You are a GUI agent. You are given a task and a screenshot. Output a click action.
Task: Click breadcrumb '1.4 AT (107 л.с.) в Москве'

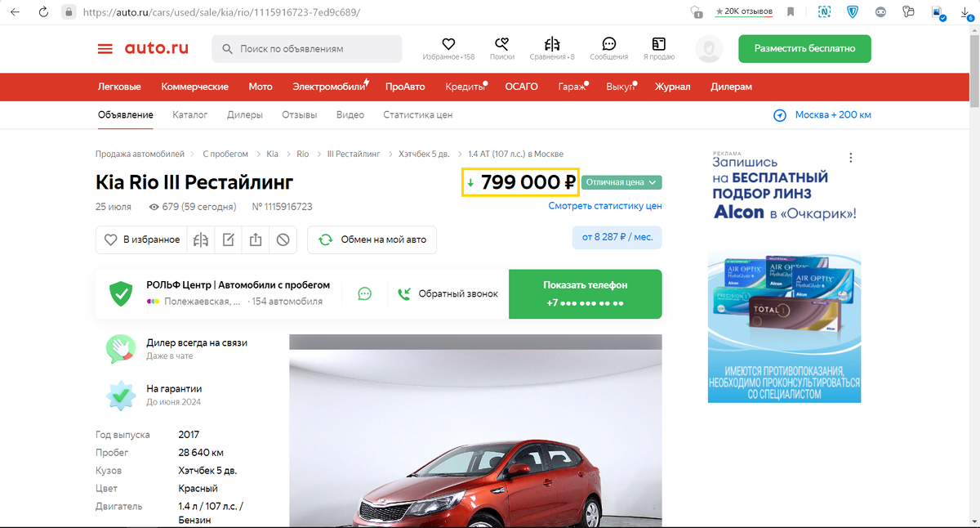[x=515, y=154]
